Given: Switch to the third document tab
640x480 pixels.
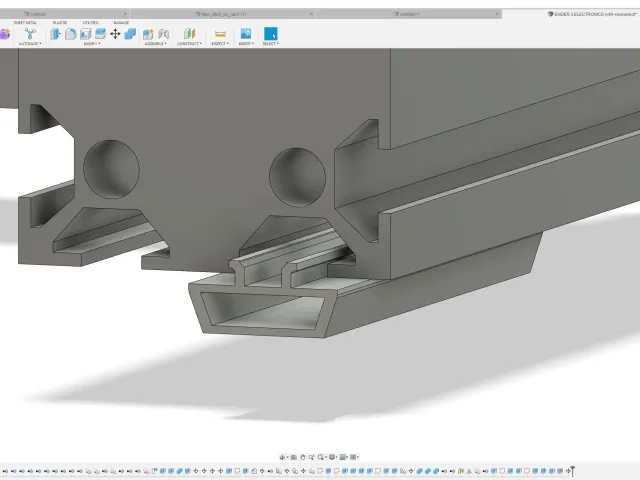Looking at the screenshot, I should point(407,14).
